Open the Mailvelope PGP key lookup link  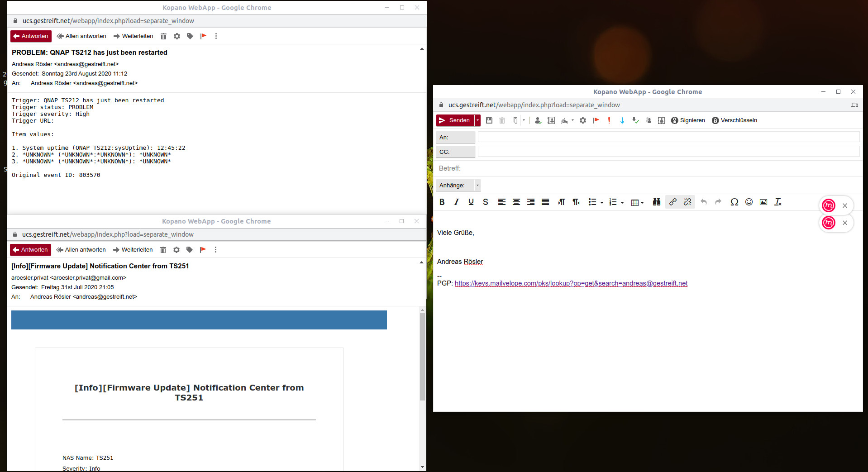pos(571,283)
